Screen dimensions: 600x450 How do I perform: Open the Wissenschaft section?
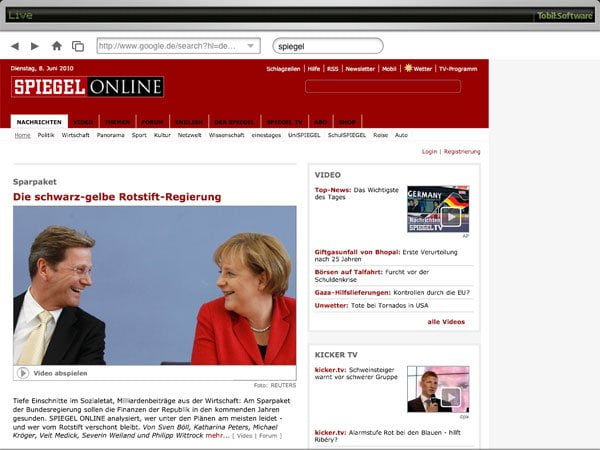[x=227, y=135]
